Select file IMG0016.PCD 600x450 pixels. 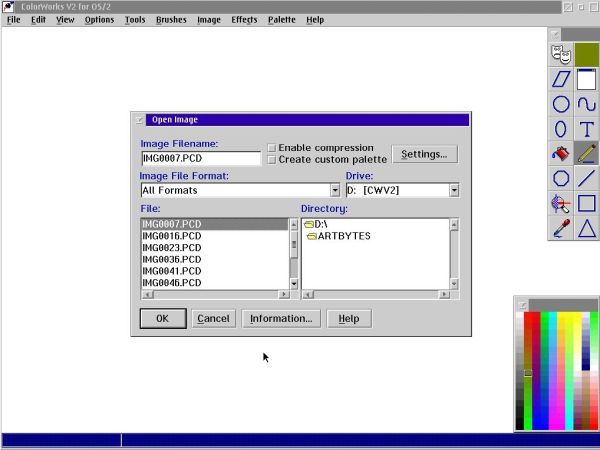214,236
